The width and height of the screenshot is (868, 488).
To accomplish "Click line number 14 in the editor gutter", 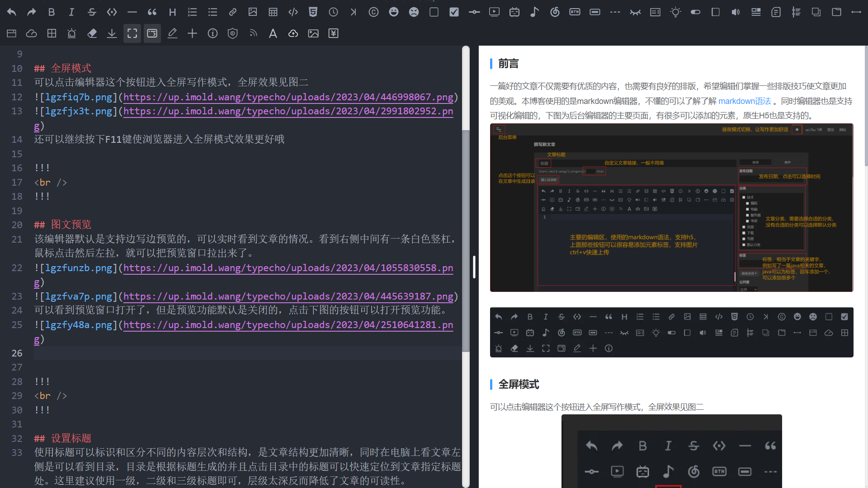I will (x=17, y=140).
